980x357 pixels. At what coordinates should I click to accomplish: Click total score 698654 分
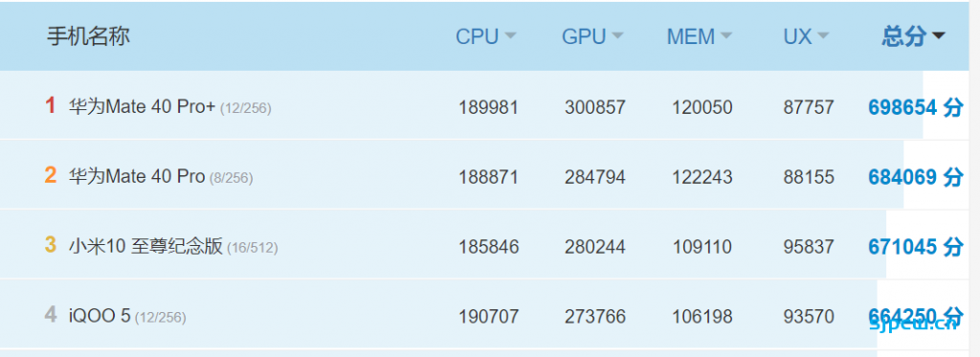point(916,107)
